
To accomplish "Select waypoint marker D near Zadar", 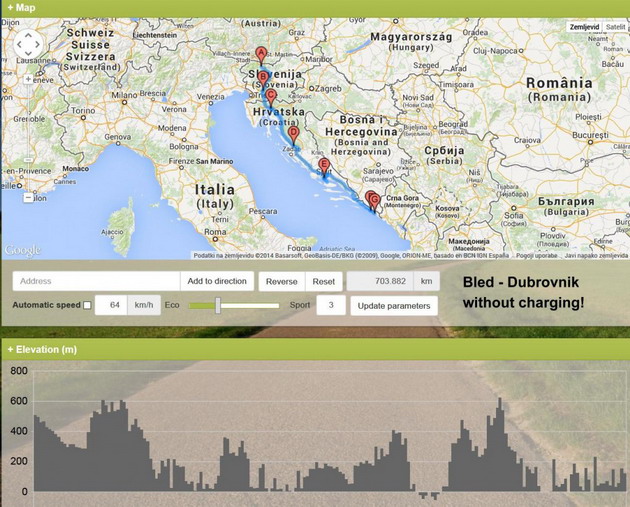I will 293,133.
